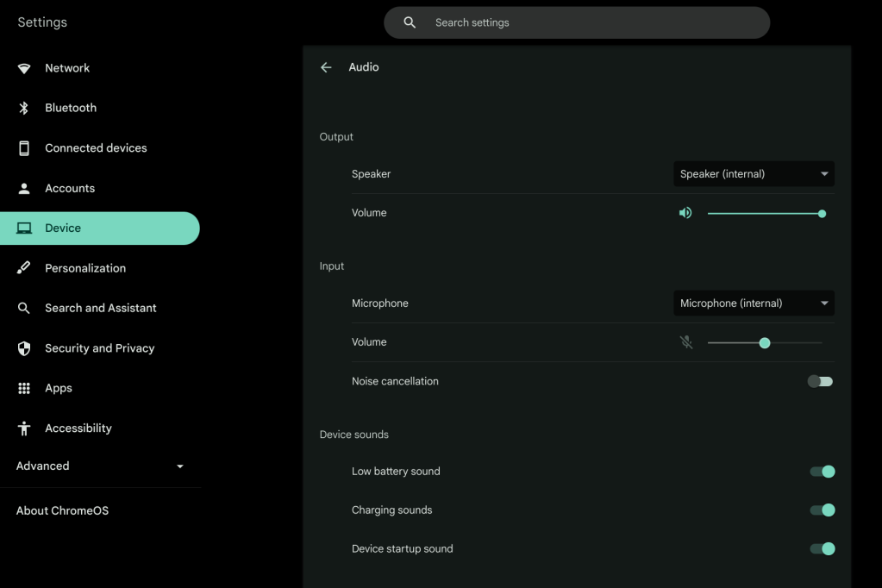Click the Search settings field
This screenshot has width=882, height=588.
[576, 22]
